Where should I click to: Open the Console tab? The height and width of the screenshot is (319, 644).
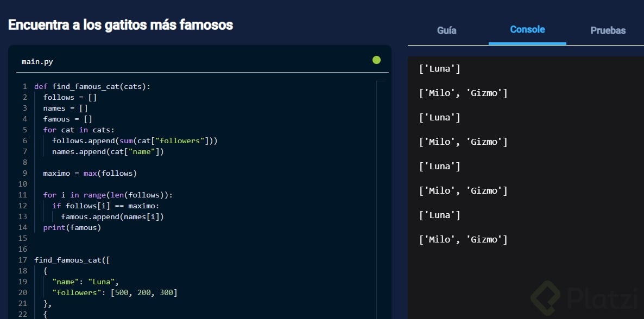pyautogui.click(x=527, y=30)
